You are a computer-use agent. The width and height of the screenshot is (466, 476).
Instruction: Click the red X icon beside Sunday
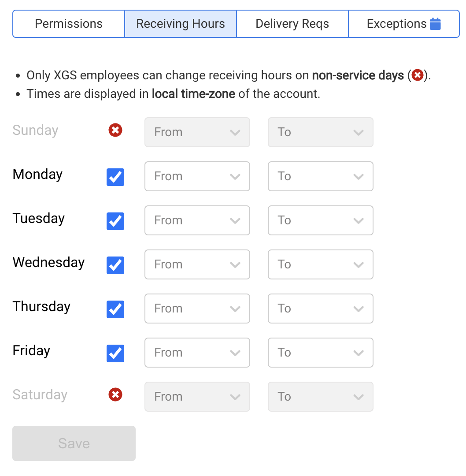[115, 130]
